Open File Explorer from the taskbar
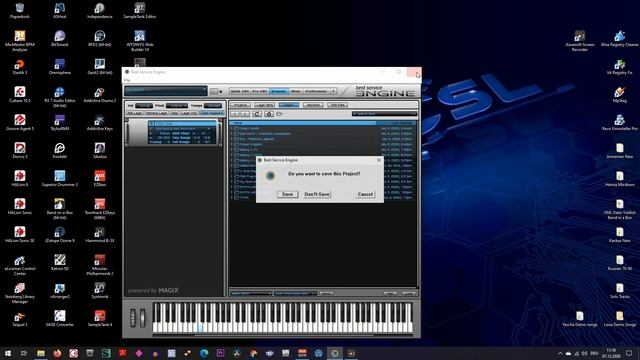 [41, 353]
